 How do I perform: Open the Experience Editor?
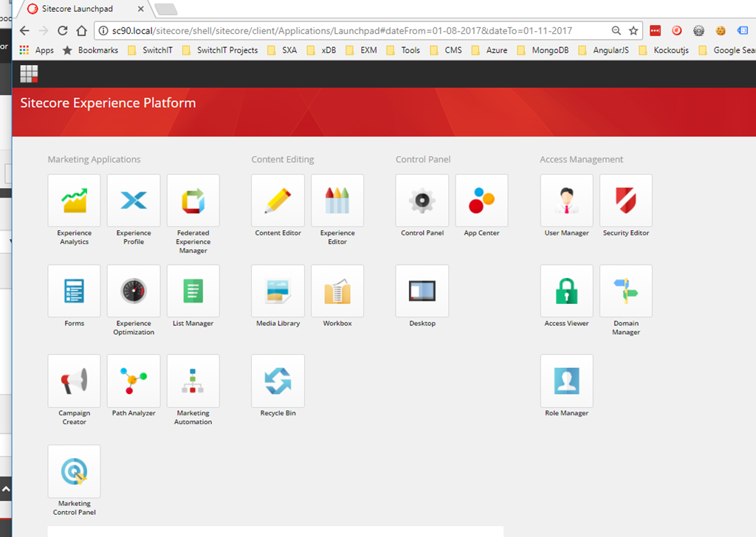coord(337,201)
